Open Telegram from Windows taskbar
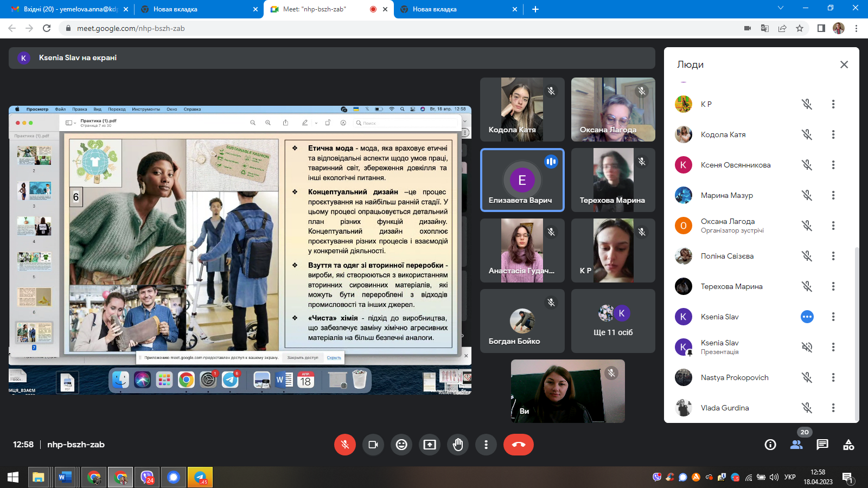The width and height of the screenshot is (868, 488). pos(200,477)
